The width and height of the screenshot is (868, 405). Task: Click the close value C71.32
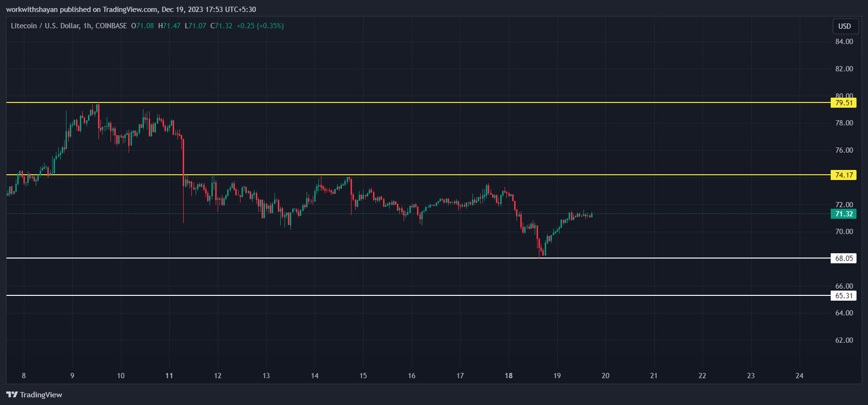point(221,26)
